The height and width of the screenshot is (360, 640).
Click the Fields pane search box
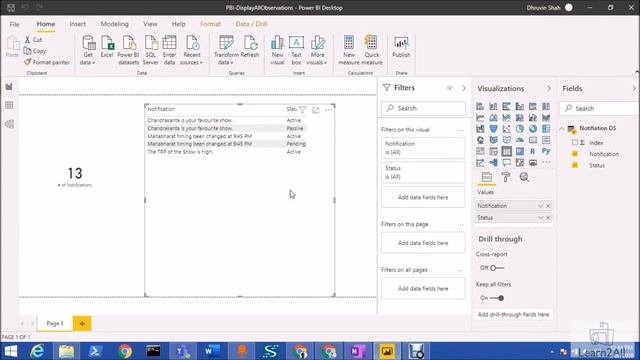click(599, 109)
